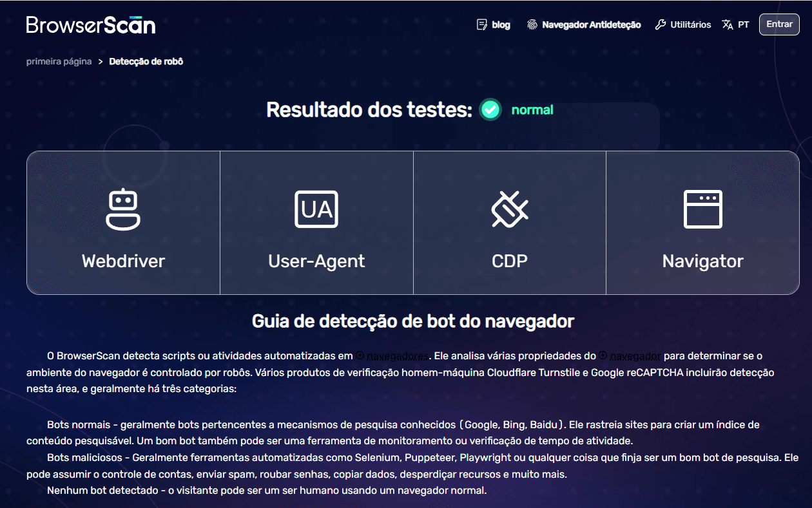
Task: Click the green checkmark result icon
Action: (490, 110)
